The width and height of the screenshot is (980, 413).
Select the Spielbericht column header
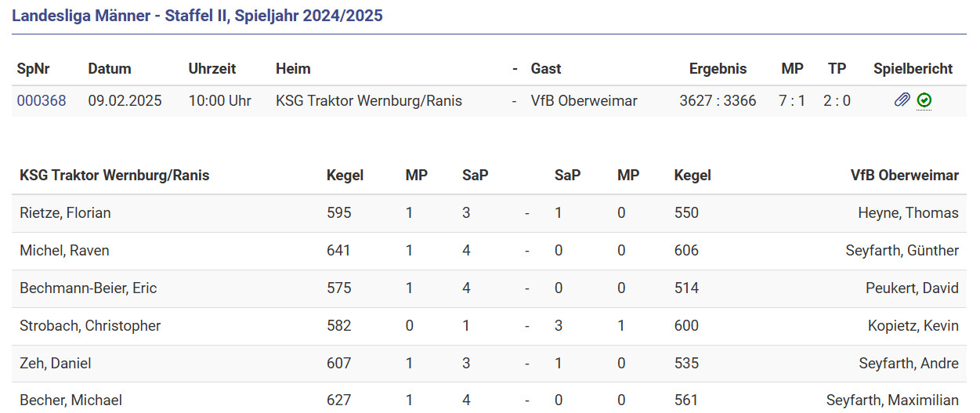pyautogui.click(x=913, y=69)
